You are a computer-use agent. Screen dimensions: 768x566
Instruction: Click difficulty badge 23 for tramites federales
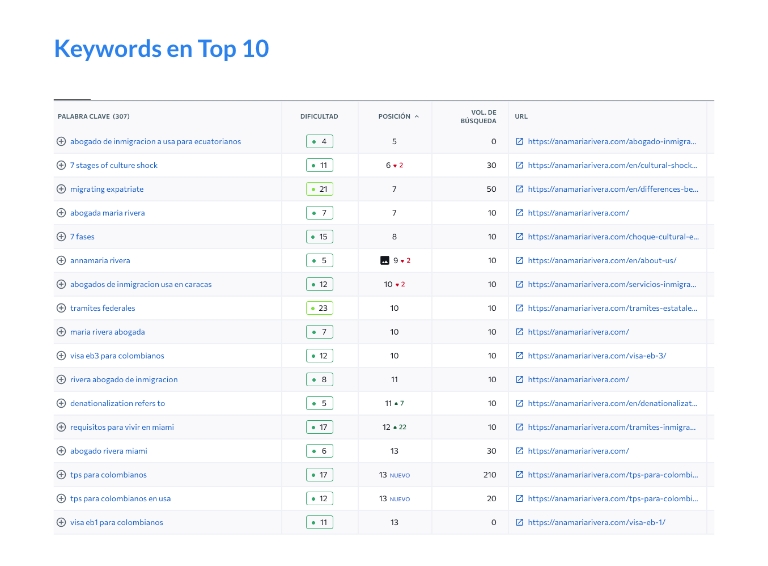point(319,308)
